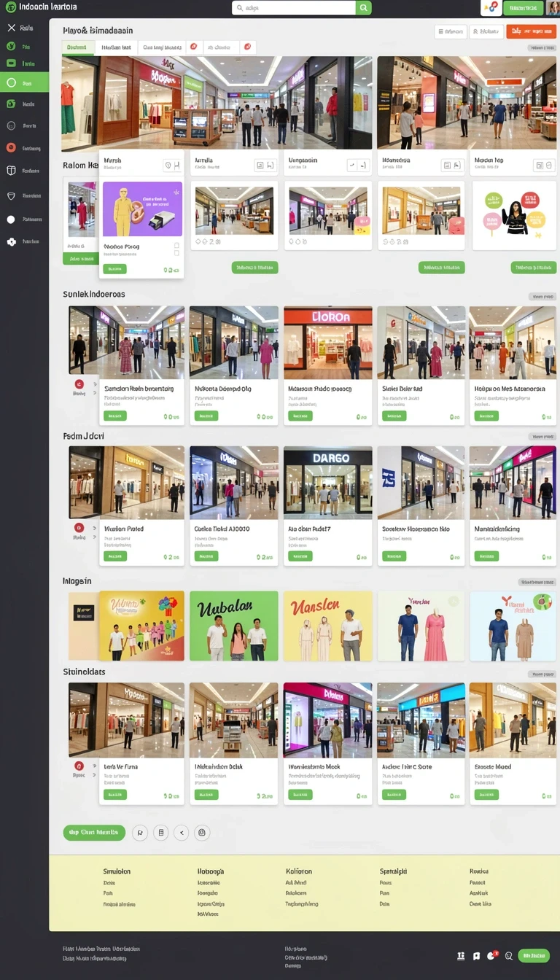
Task: Open the green Unbalan banner
Action: click(233, 626)
